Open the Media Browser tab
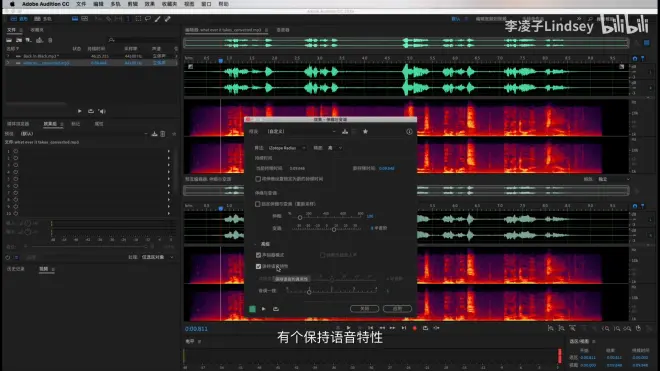This screenshot has width=660, height=371. (18, 124)
